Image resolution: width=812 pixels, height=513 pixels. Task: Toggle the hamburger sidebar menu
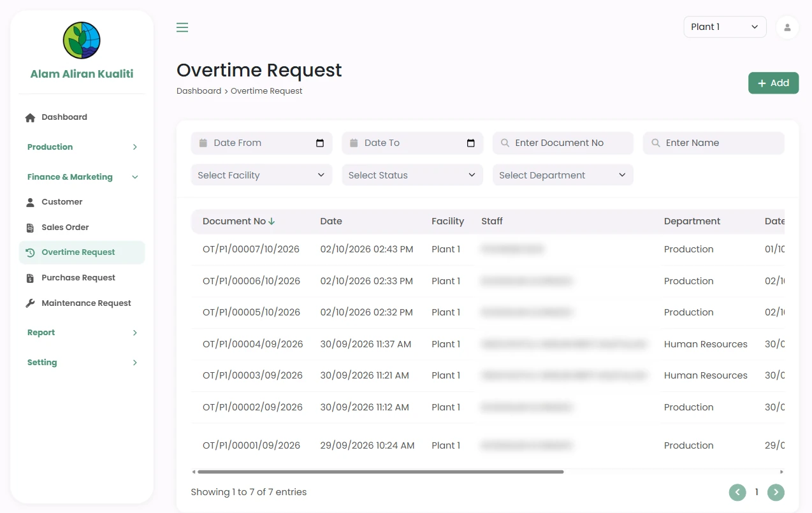[x=182, y=27]
